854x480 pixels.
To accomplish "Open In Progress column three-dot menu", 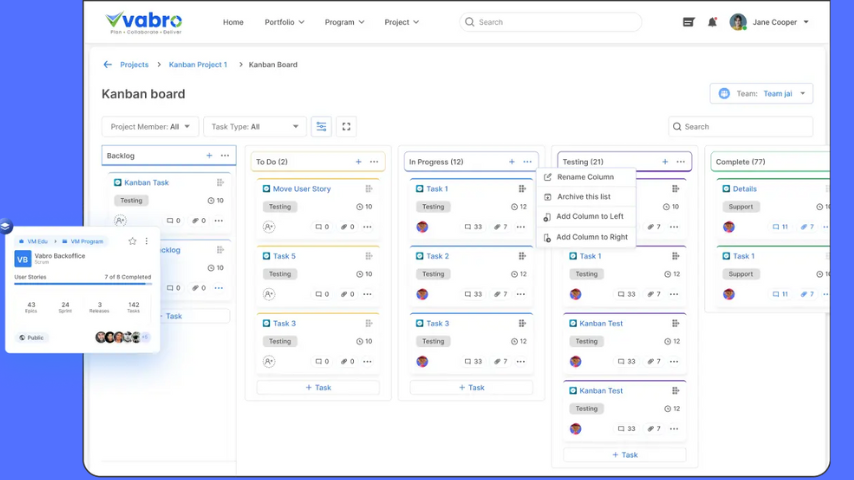I will click(527, 162).
